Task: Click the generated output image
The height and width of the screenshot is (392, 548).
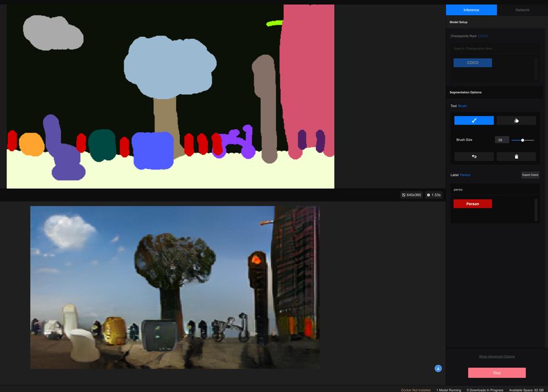Action: (x=175, y=287)
